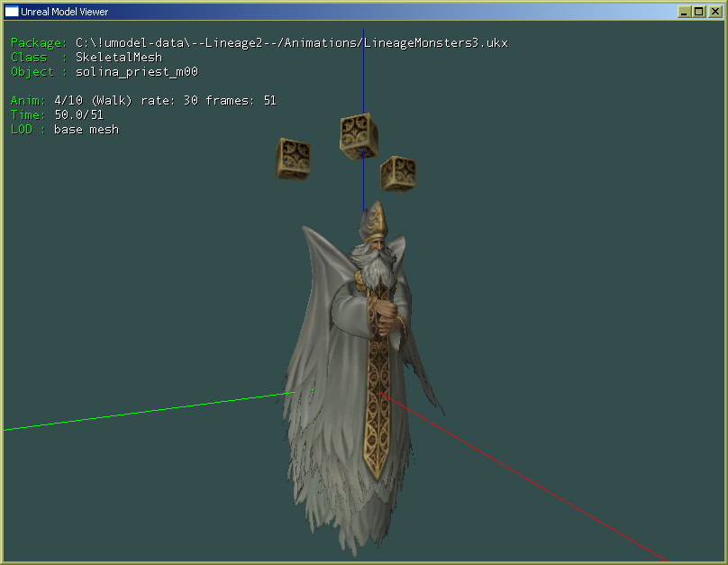Click the right floating golden cube
The height and width of the screenshot is (565, 728).
pyautogui.click(x=398, y=174)
